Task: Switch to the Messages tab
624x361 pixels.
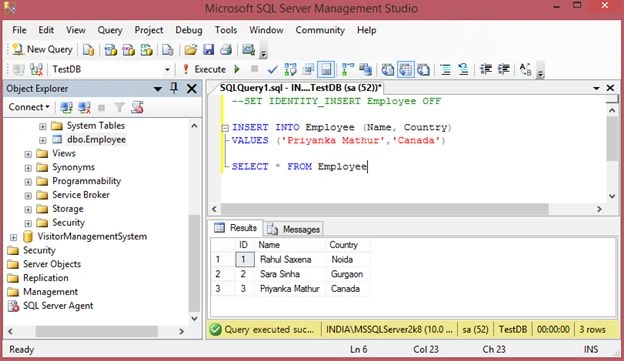Action: [x=294, y=229]
